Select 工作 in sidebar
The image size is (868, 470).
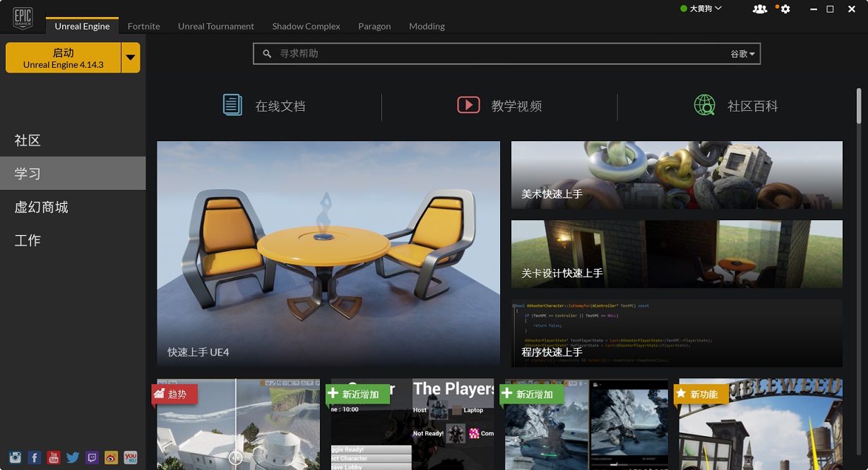[73, 241]
